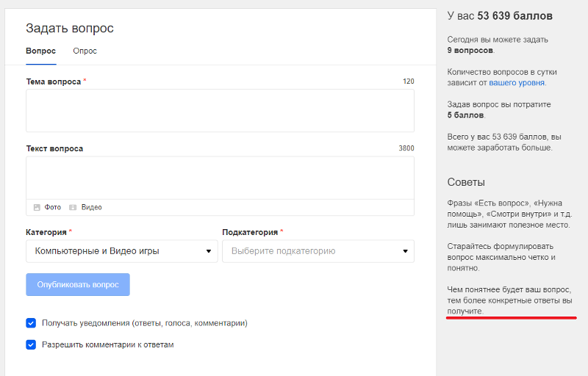This screenshot has height=376, width=588.
Task: Click the arrow on the Категория combo box
Action: [209, 251]
